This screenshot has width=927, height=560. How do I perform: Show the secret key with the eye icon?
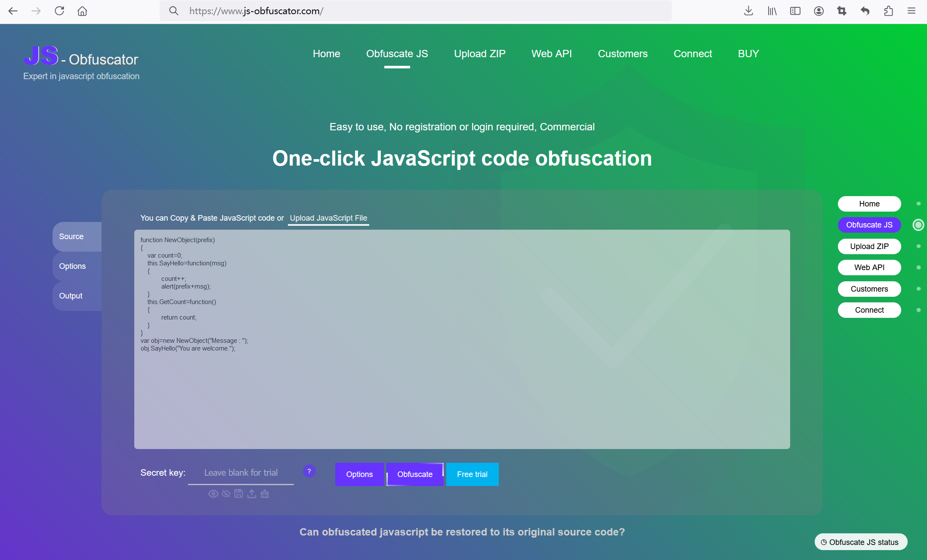tap(213, 494)
